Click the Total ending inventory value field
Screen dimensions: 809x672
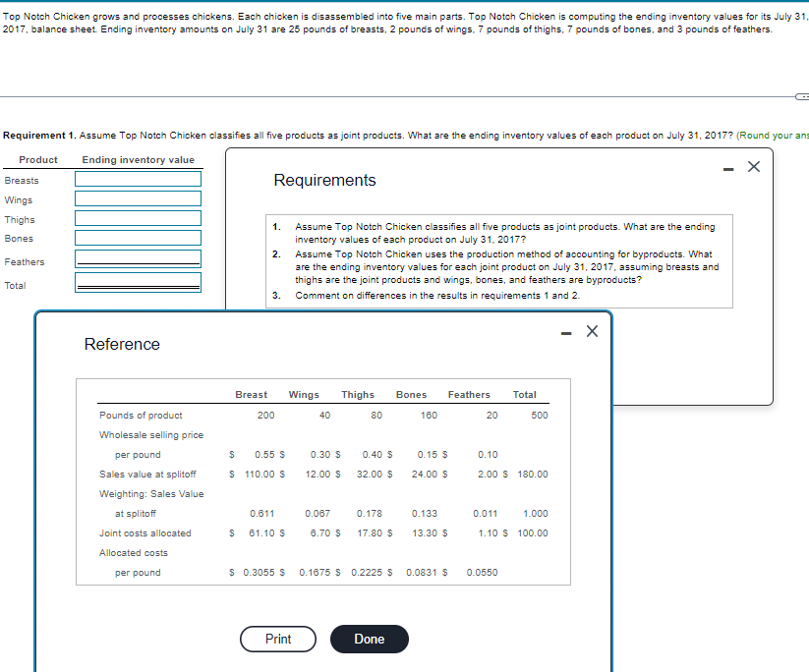pyautogui.click(x=138, y=283)
